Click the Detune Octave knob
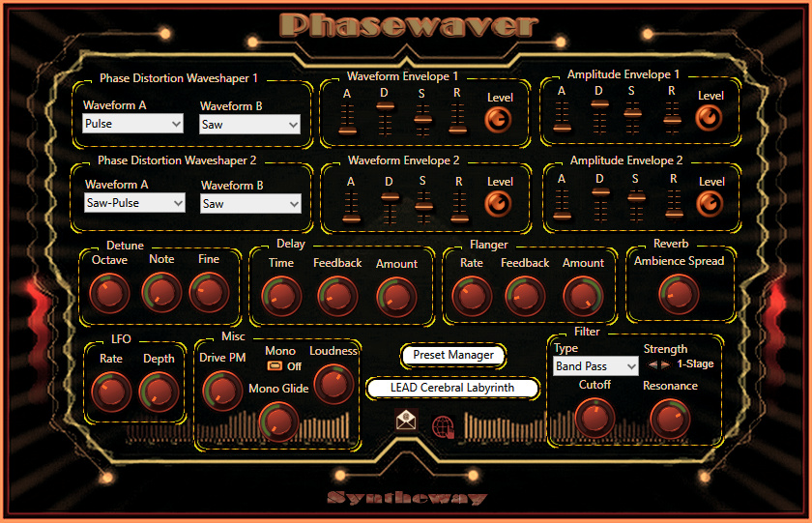Image resolution: width=812 pixels, height=523 pixels. tap(109, 294)
